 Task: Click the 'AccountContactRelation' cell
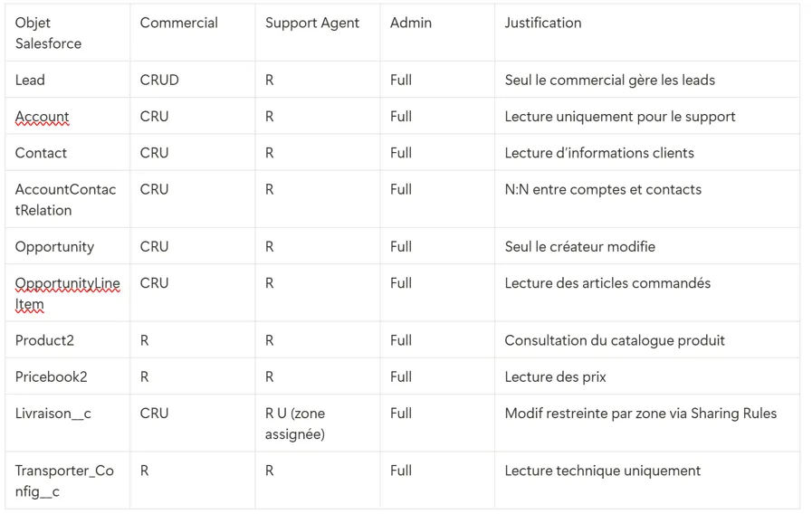(65, 199)
